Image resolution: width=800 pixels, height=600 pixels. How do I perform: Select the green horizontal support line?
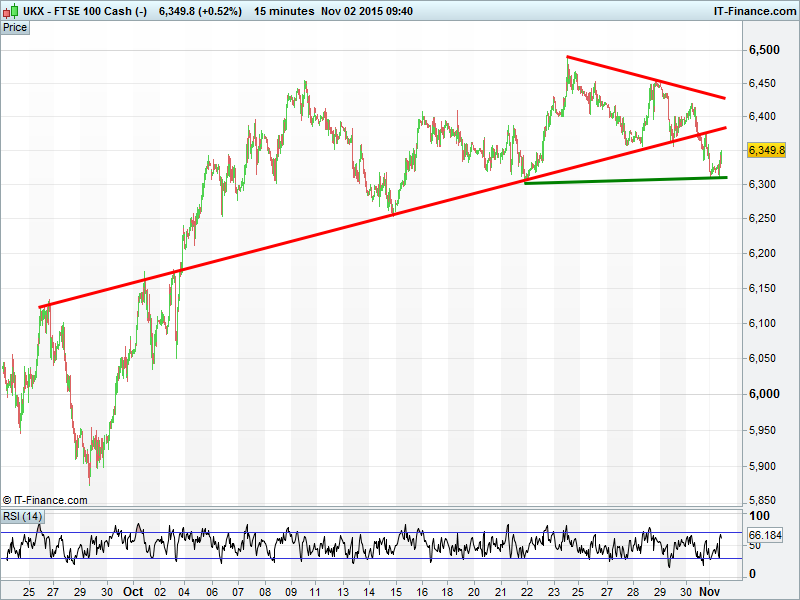point(620,180)
